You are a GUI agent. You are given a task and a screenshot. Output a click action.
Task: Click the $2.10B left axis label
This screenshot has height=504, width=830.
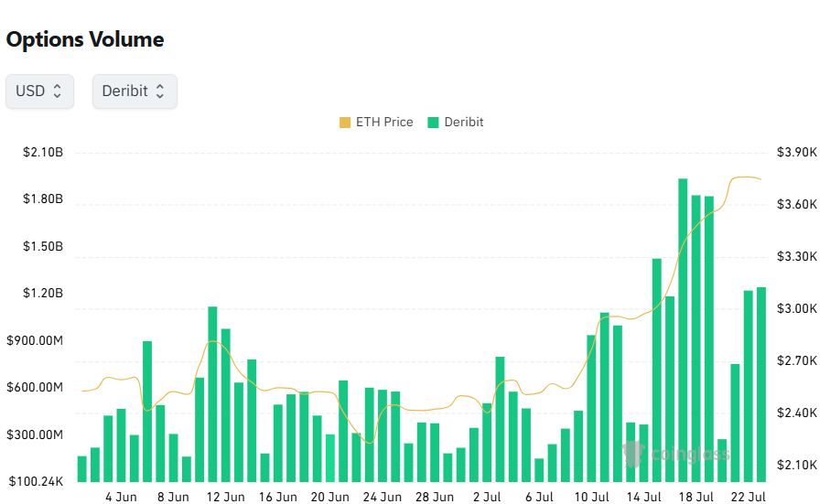43,153
